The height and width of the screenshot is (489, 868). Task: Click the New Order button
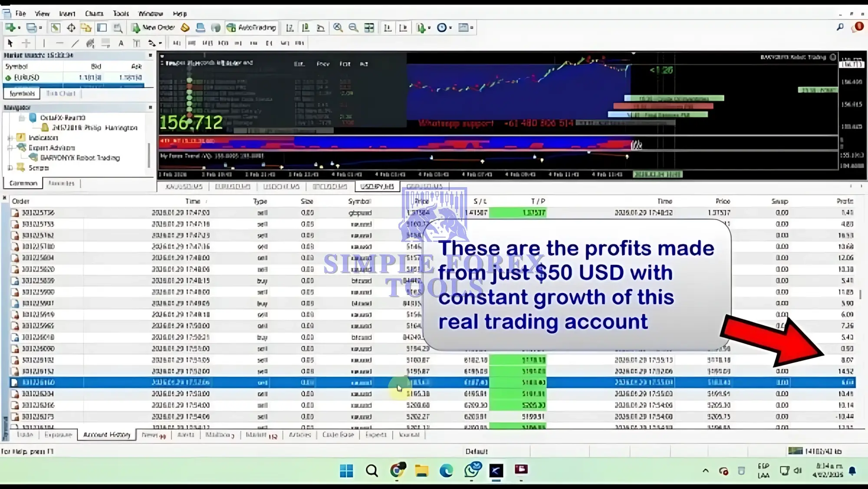click(154, 28)
